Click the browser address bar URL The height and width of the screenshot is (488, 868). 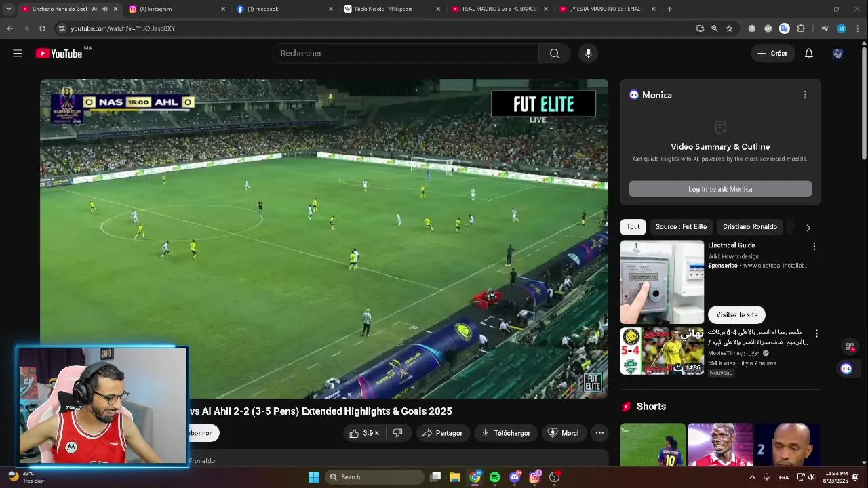click(x=123, y=28)
